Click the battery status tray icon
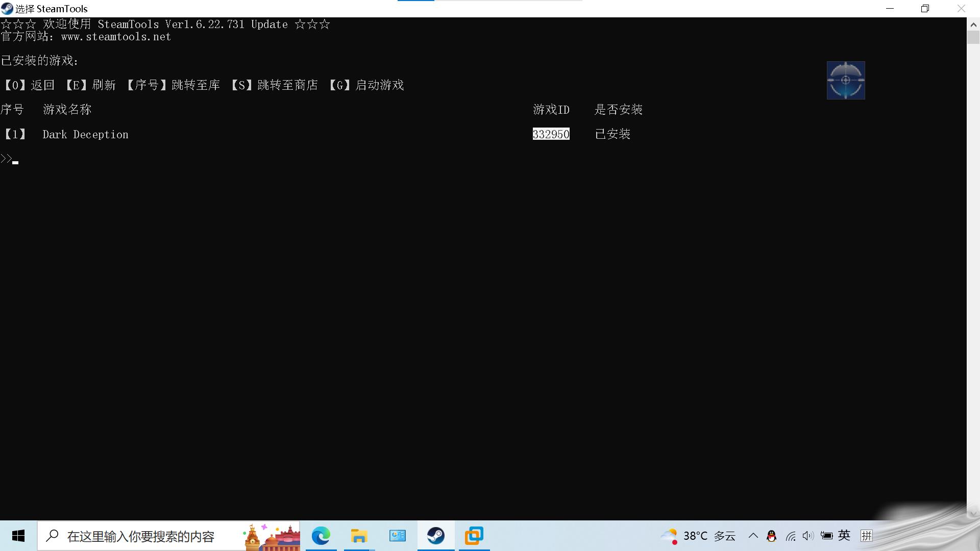The height and width of the screenshot is (551, 980). (x=826, y=536)
